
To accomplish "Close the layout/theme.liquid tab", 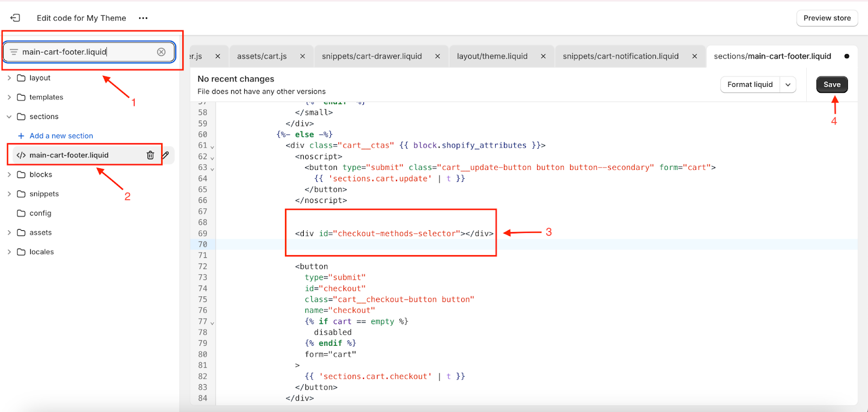I will [543, 56].
